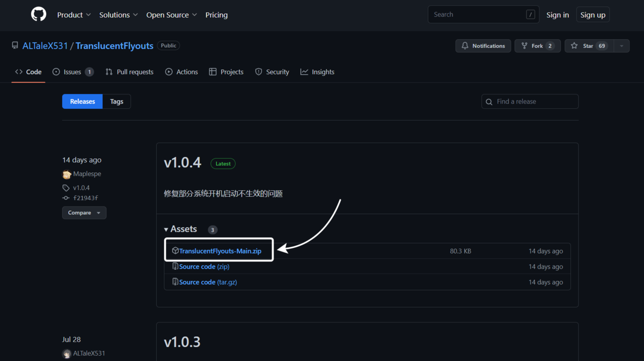Switch to the Code tab
Screen dimensions: 644x361
click(x=28, y=72)
